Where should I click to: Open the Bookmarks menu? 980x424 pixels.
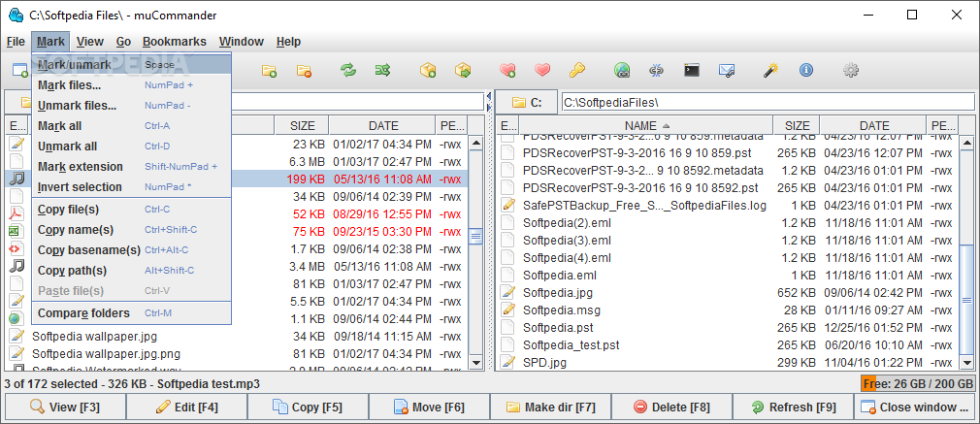pyautogui.click(x=175, y=42)
